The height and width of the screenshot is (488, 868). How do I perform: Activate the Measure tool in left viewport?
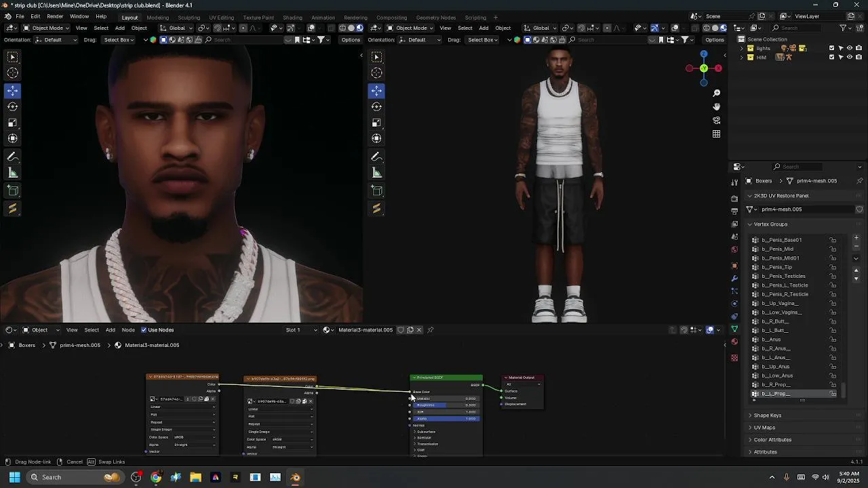tap(13, 173)
